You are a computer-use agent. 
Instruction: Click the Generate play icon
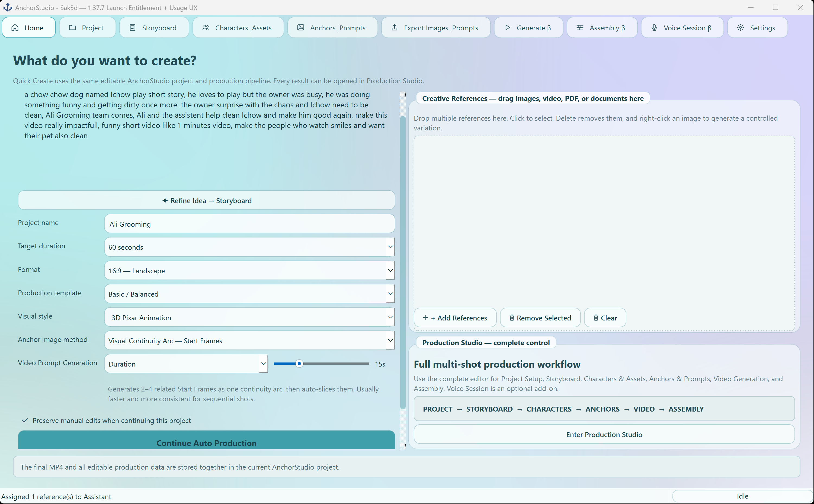507,28
